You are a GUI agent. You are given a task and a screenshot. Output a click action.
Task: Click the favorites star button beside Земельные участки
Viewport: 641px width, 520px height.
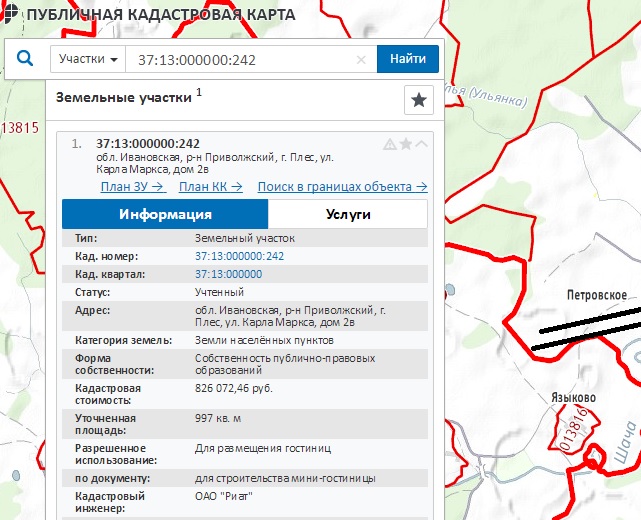[x=419, y=100]
